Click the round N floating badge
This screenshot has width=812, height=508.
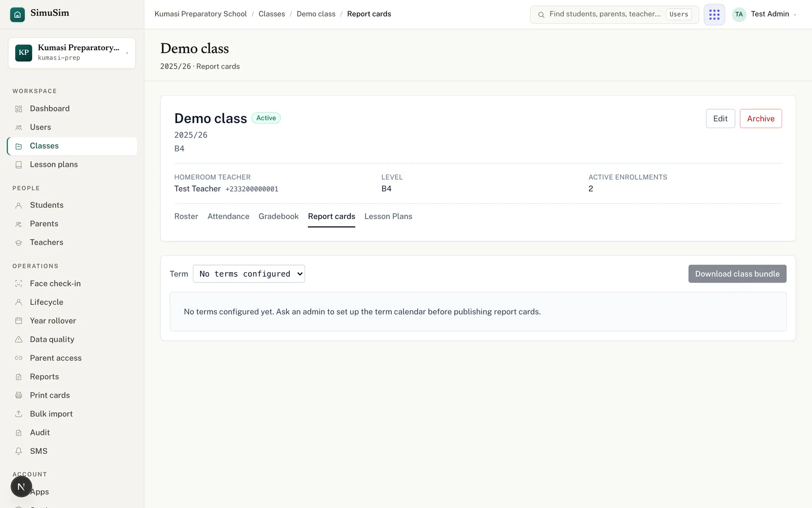tap(21, 487)
